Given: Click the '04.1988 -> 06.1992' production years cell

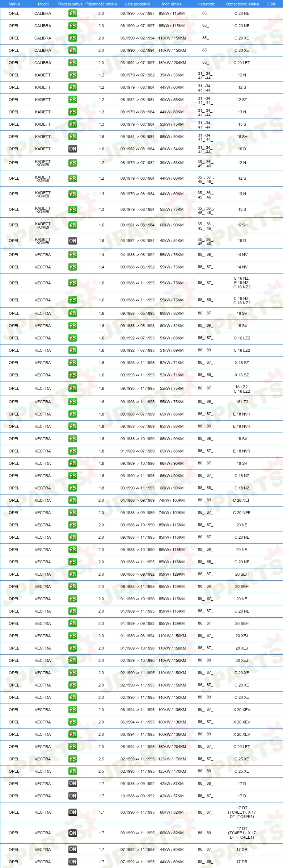Looking at the screenshot, I should tap(138, 255).
